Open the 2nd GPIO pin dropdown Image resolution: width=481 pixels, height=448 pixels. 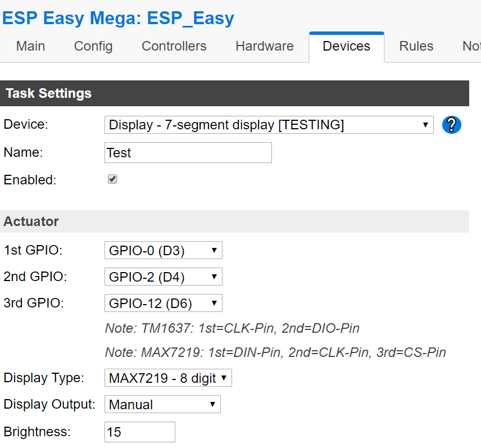163,277
